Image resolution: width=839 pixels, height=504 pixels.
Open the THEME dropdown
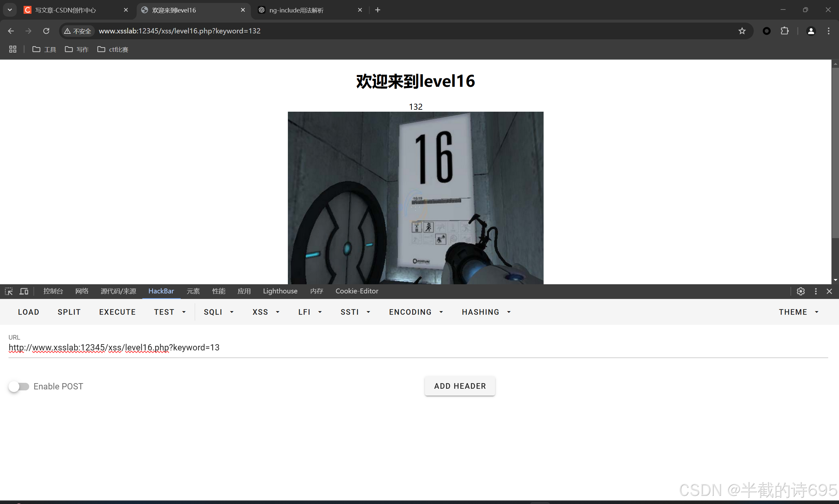(798, 312)
